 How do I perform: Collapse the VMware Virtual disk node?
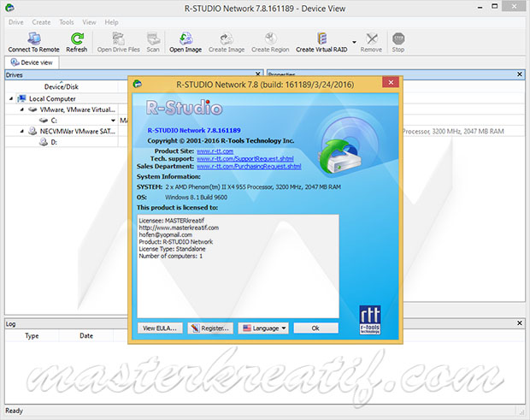point(21,109)
